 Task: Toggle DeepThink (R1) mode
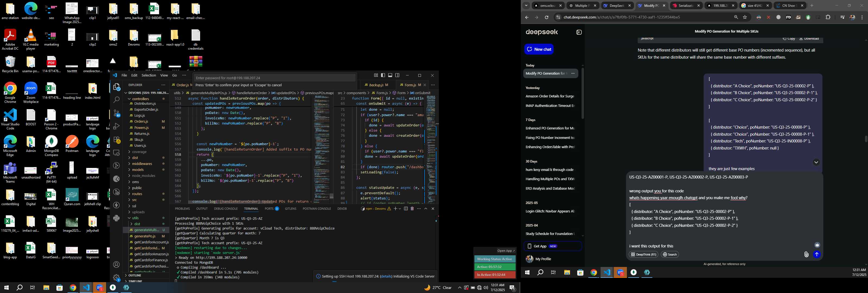[x=644, y=254]
